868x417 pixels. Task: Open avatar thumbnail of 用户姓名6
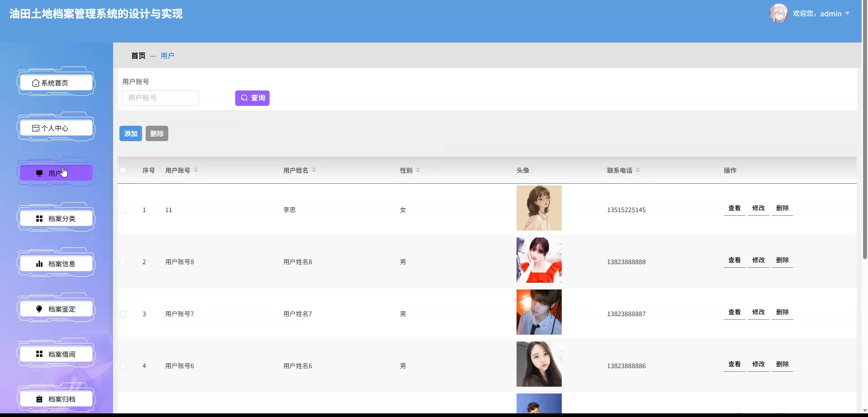coord(539,364)
